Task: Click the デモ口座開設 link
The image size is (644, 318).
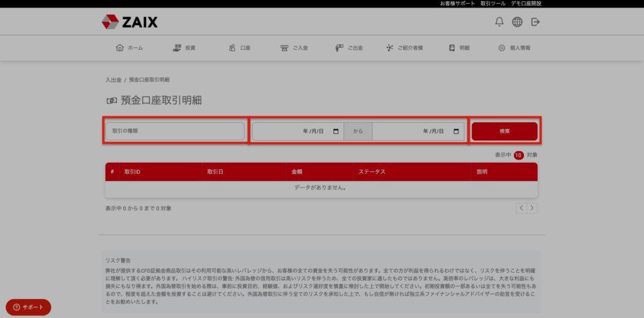Action: [x=526, y=4]
